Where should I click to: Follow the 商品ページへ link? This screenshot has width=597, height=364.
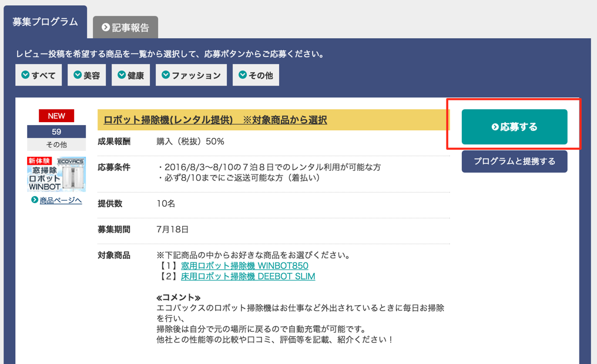pos(61,201)
